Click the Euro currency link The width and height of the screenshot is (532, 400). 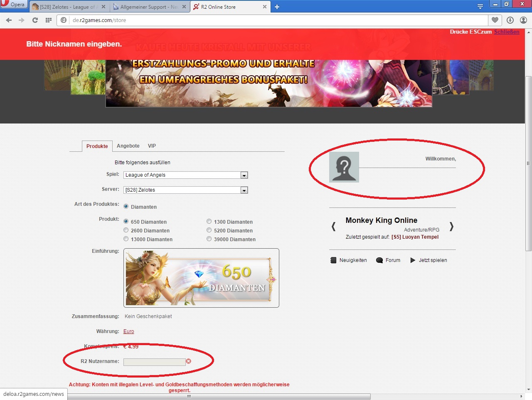tap(128, 331)
